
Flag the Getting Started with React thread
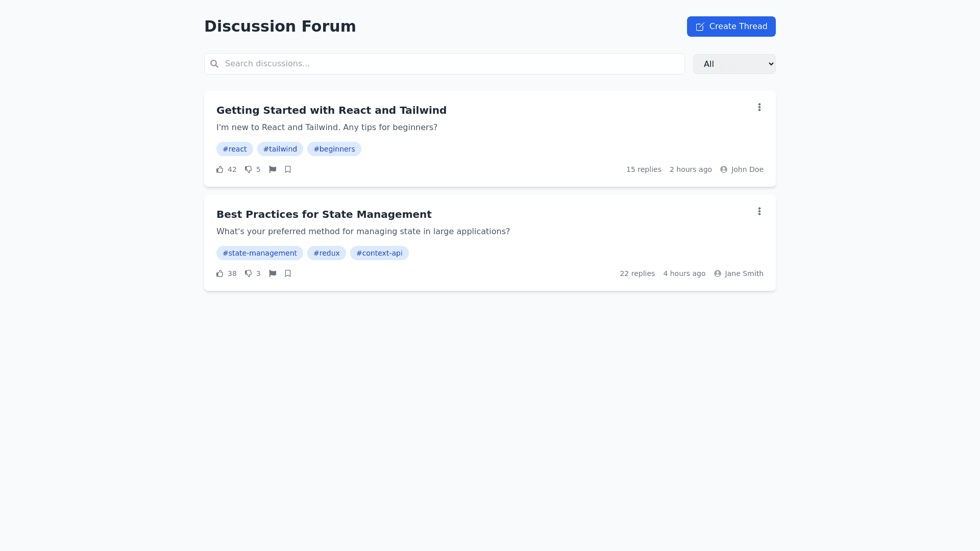pos(273,169)
